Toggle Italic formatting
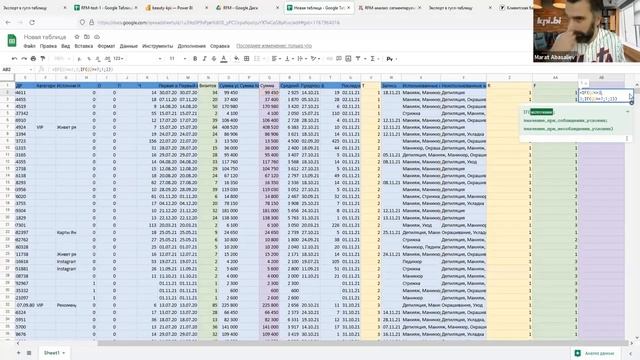The image size is (640, 360). tap(204, 59)
